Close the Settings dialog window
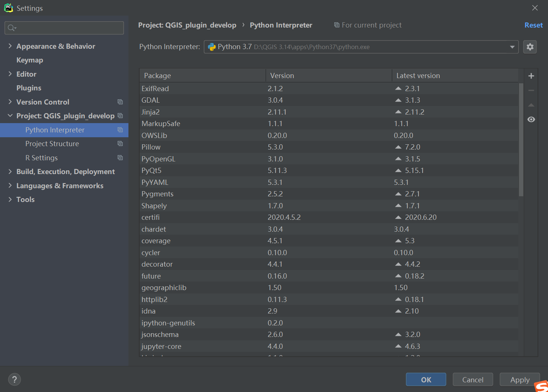 [535, 8]
